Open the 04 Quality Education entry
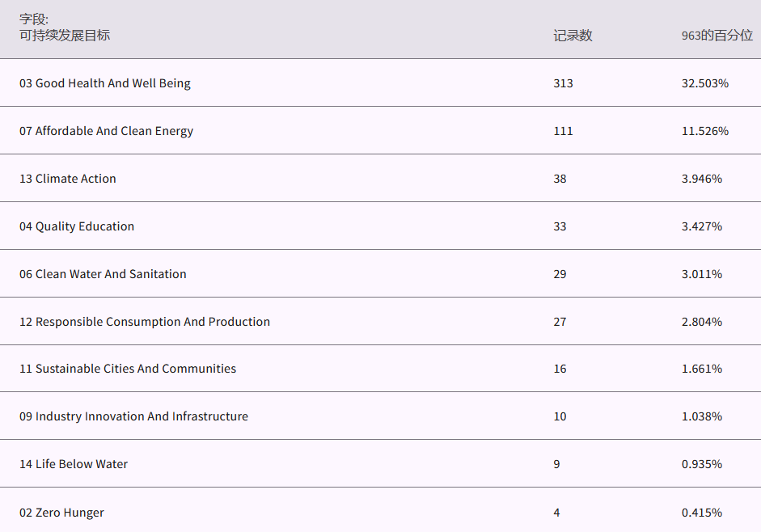 (77, 226)
